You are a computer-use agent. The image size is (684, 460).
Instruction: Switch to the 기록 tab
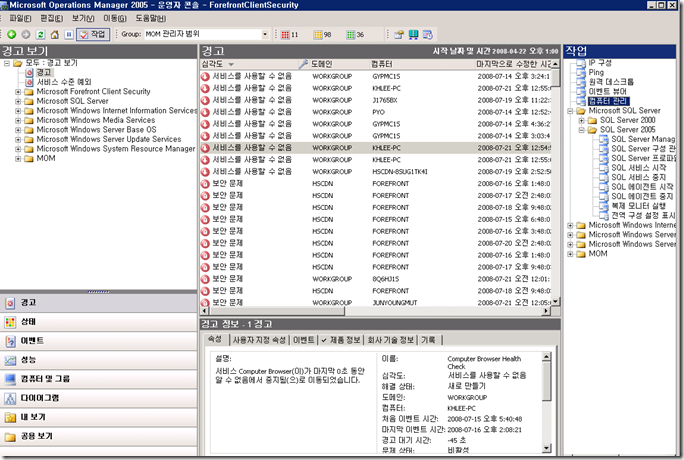pyautogui.click(x=429, y=340)
